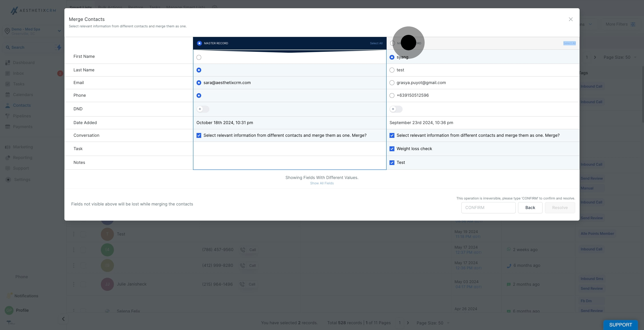Click Alle Points Member tag
Image resolution: width=644 pixels, height=330 pixels.
597,234
